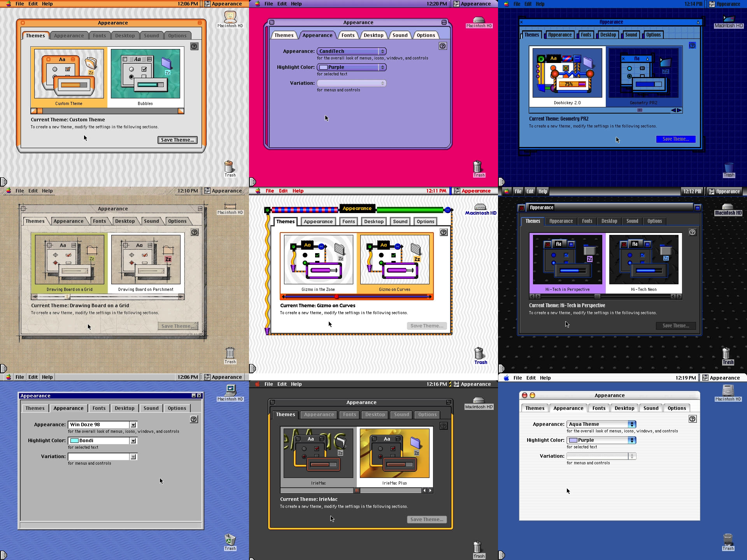747x560 pixels.
Task: Open the CandiTech Appearance popup menu
Action: [x=351, y=51]
